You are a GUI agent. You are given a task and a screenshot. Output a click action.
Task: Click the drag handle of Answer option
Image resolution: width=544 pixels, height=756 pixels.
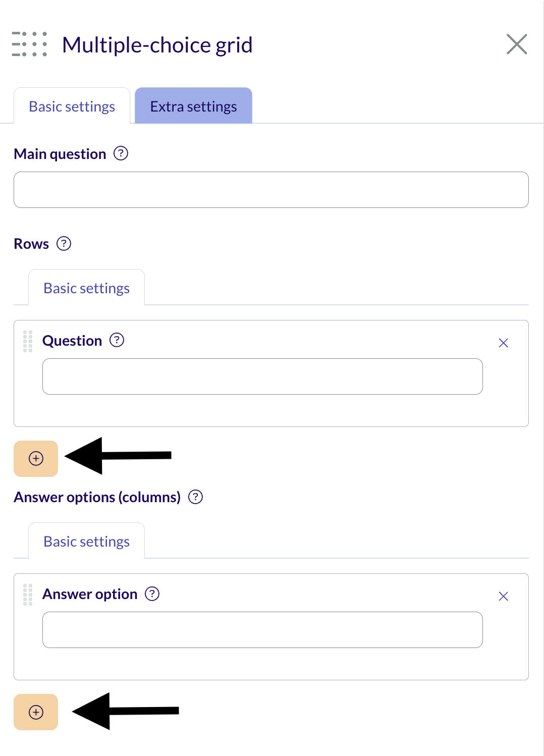coord(28,595)
